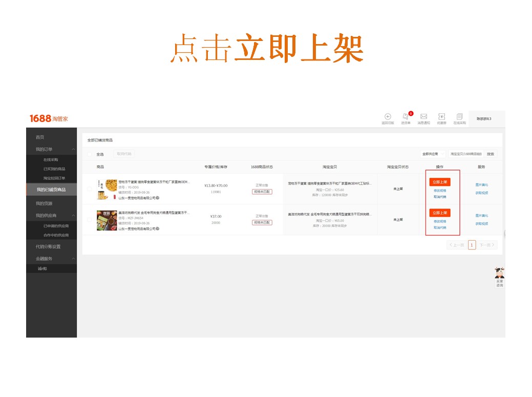Click the 修改规格 link in row one
This screenshot has width=532, height=397.
pos(441,191)
